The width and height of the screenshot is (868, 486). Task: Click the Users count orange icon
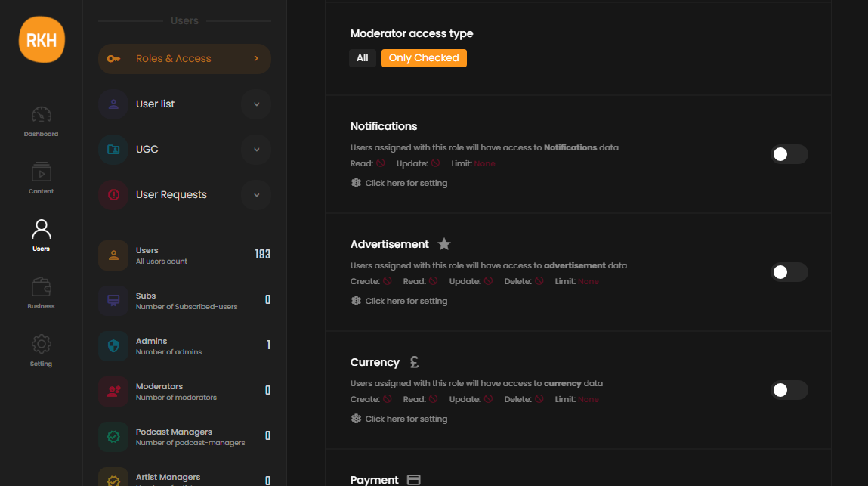click(x=113, y=255)
